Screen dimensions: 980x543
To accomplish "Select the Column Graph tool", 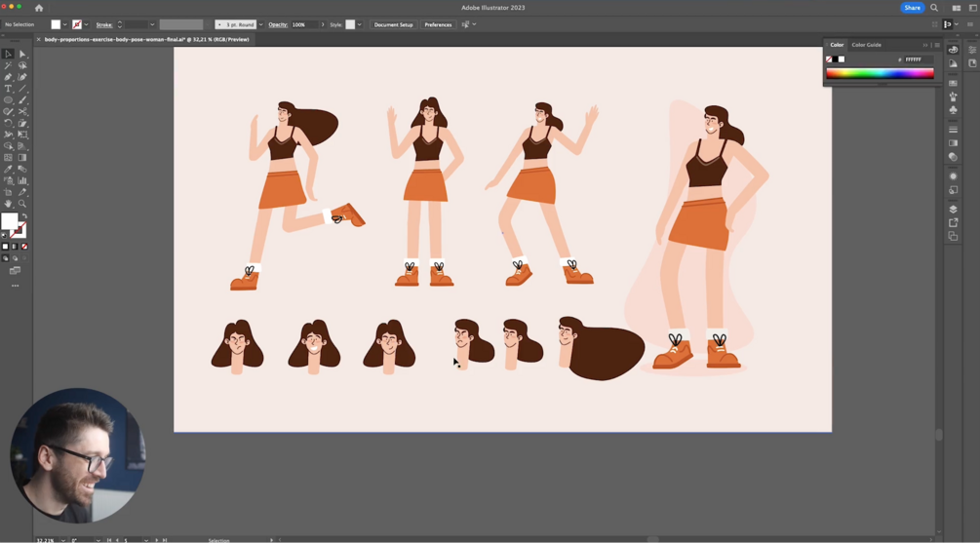I will (22, 180).
